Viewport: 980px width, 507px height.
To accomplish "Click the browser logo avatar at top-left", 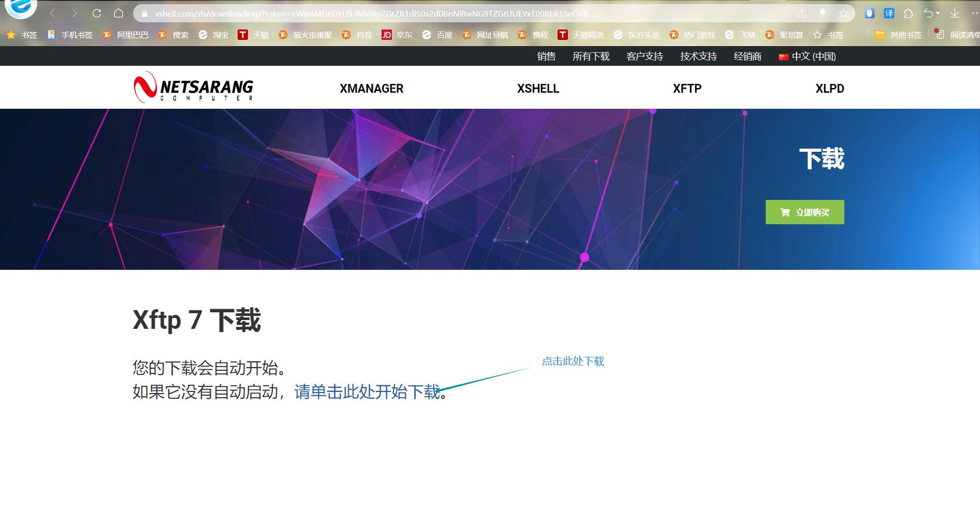I will click(21, 8).
